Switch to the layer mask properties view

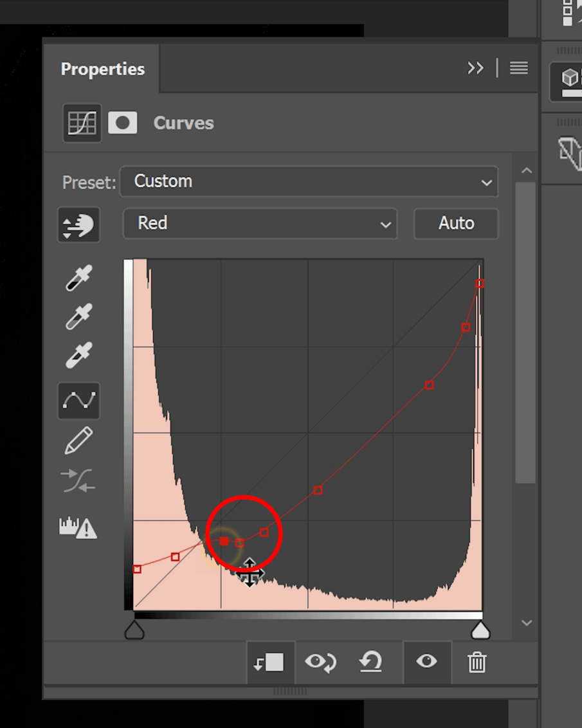coord(122,122)
